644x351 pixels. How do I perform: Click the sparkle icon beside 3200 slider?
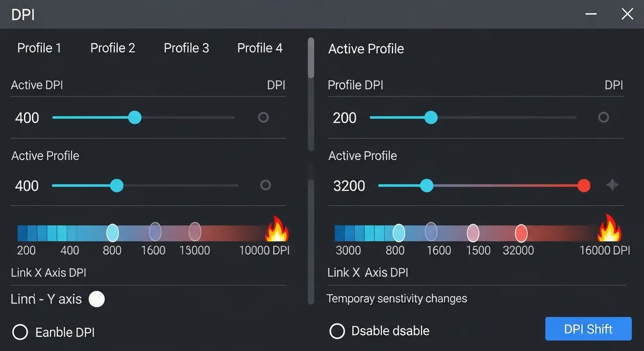click(612, 185)
